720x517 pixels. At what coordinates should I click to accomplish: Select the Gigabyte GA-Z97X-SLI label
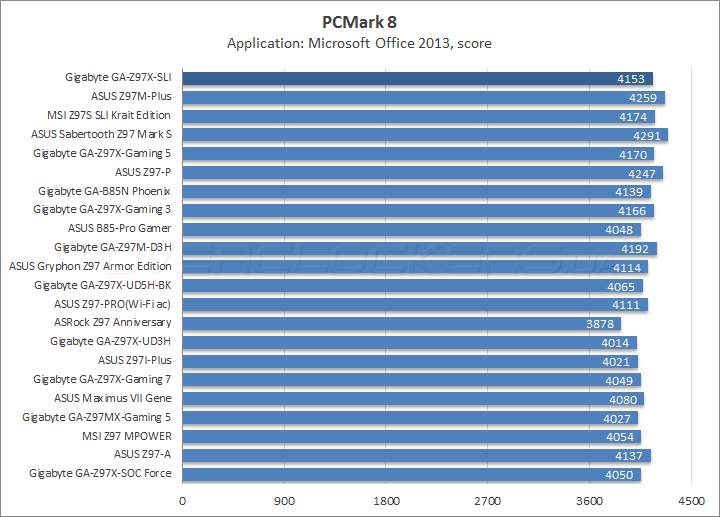[118, 77]
